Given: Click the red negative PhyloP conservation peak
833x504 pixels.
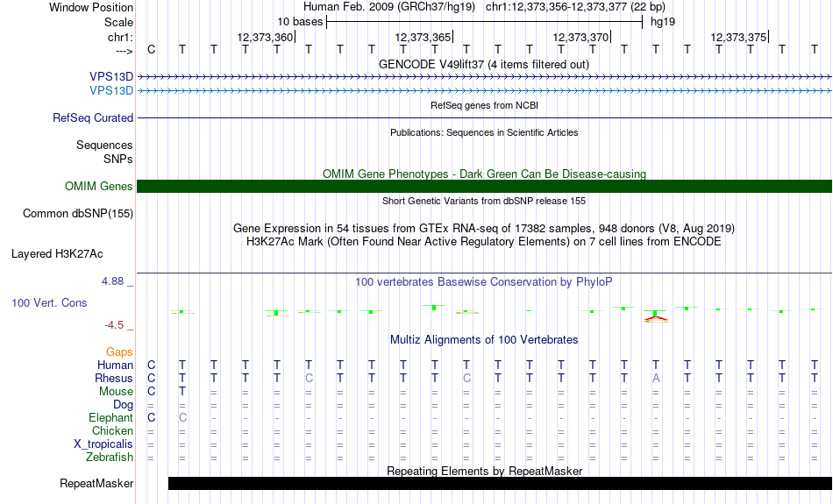Looking at the screenshot, I should [x=656, y=319].
